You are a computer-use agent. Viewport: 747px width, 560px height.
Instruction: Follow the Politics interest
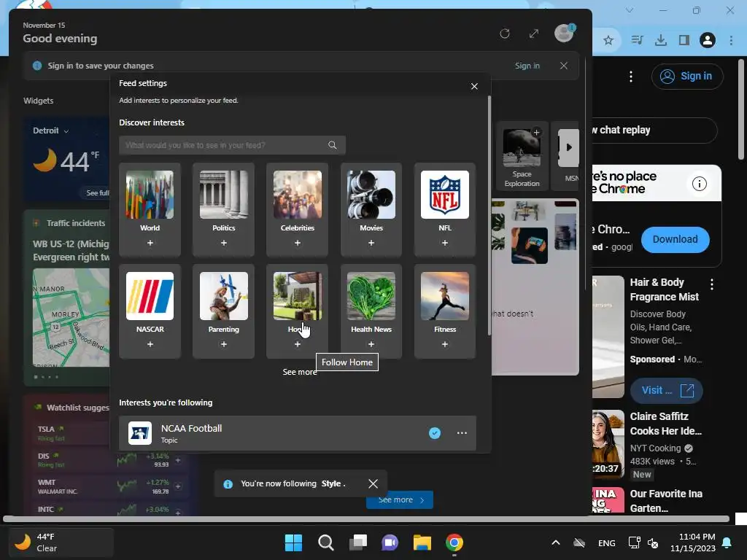pos(223,243)
